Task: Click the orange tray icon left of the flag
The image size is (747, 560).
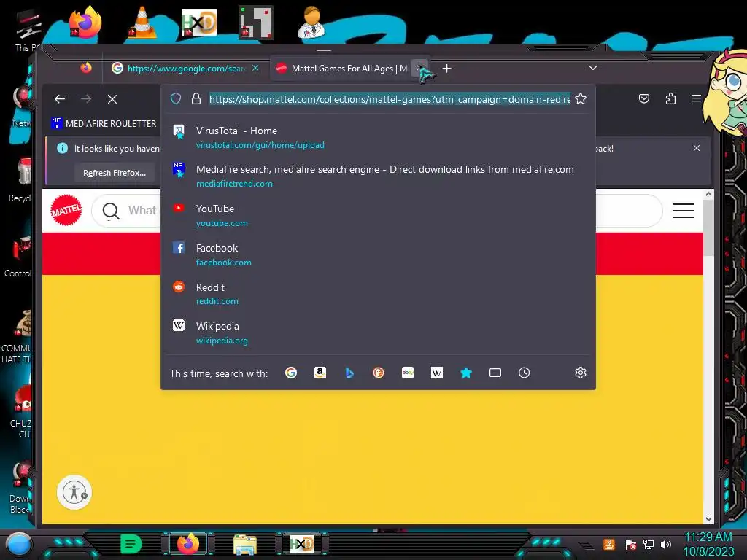Action: 609,544
